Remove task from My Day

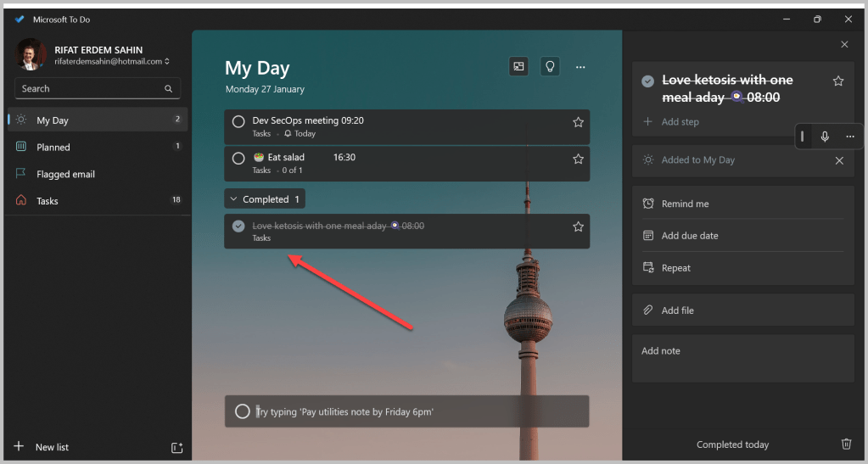(x=839, y=160)
